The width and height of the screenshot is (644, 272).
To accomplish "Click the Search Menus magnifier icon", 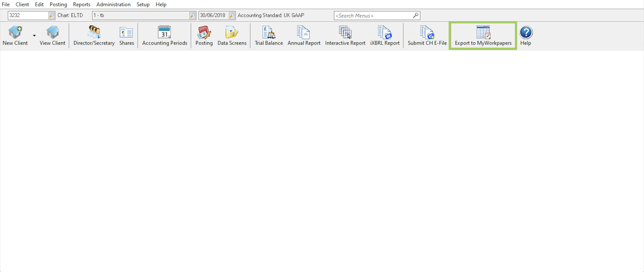I will pos(415,16).
